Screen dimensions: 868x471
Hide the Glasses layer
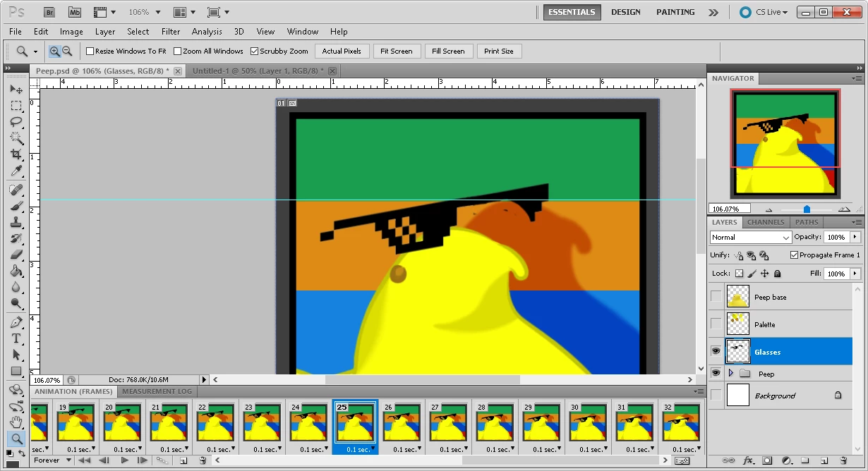pyautogui.click(x=716, y=351)
